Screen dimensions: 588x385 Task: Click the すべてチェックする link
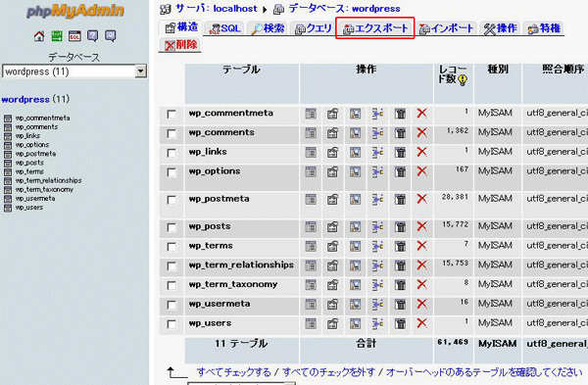click(x=233, y=372)
